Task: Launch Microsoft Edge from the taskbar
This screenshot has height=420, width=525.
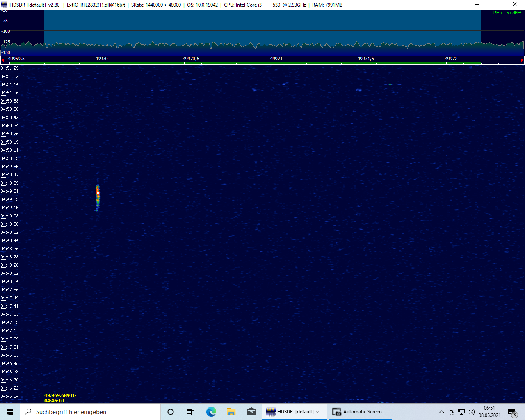Action: click(211, 412)
